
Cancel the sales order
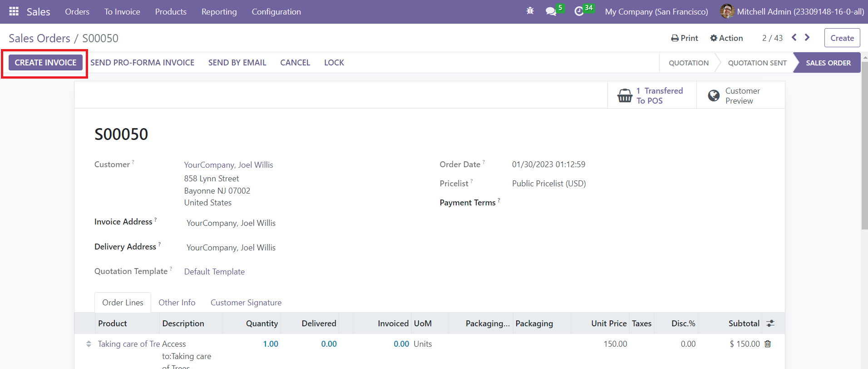click(295, 63)
